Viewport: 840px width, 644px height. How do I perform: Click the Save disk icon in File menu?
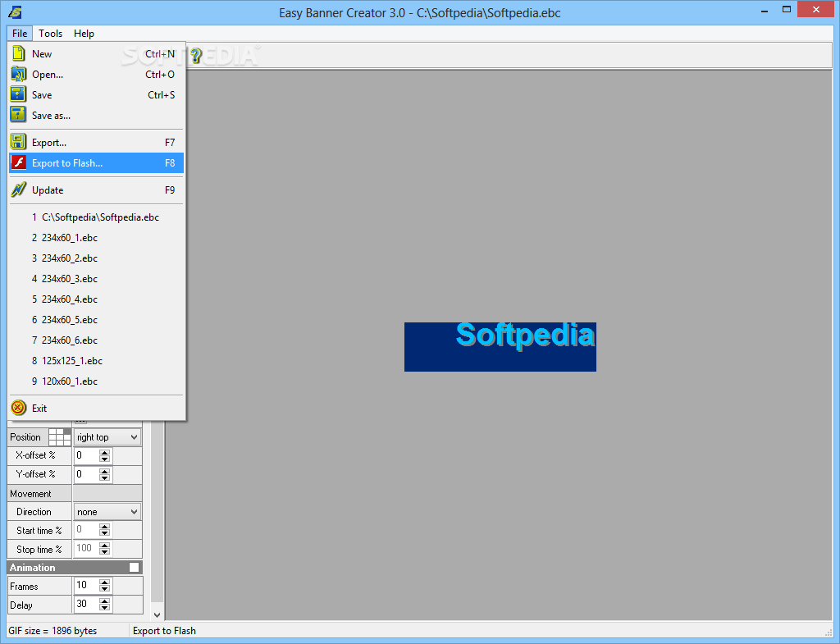18,94
